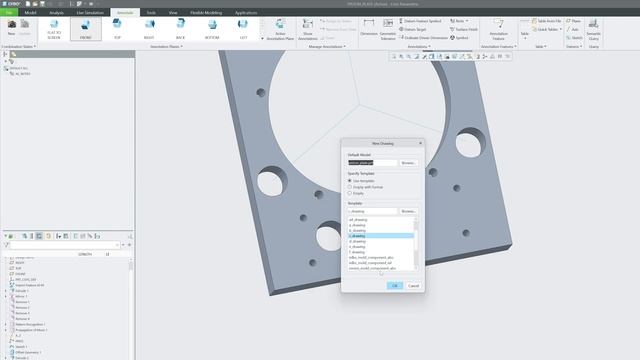Viewport: 640px width, 360px height.
Task: Click the Dimension tool icon
Action: coord(369,28)
